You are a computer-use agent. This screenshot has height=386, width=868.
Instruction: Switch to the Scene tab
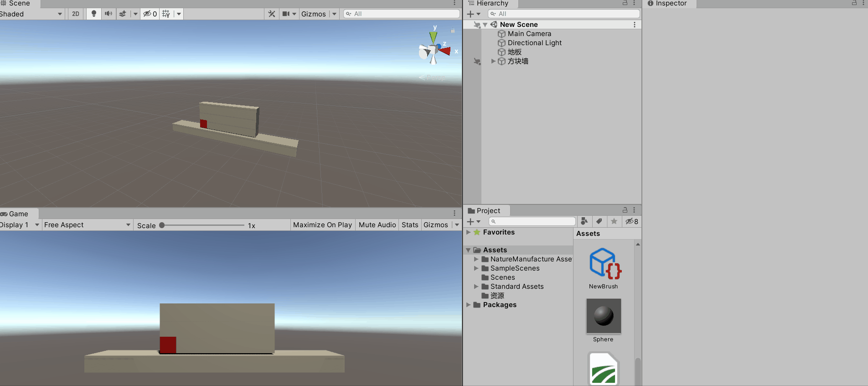[x=19, y=4]
